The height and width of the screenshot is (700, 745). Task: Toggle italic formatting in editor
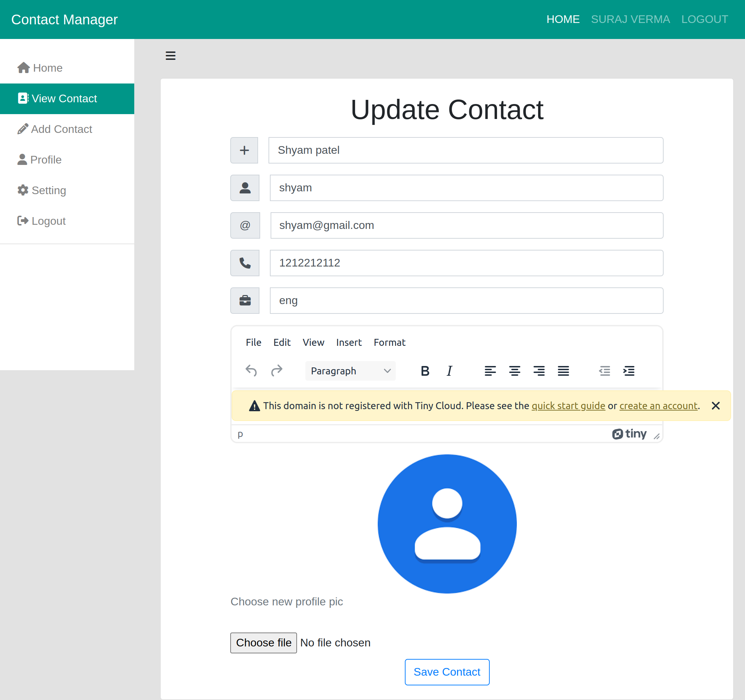click(449, 371)
